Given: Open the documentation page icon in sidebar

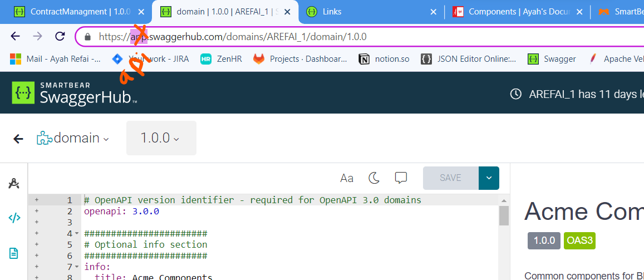Looking at the screenshot, I should [x=14, y=253].
